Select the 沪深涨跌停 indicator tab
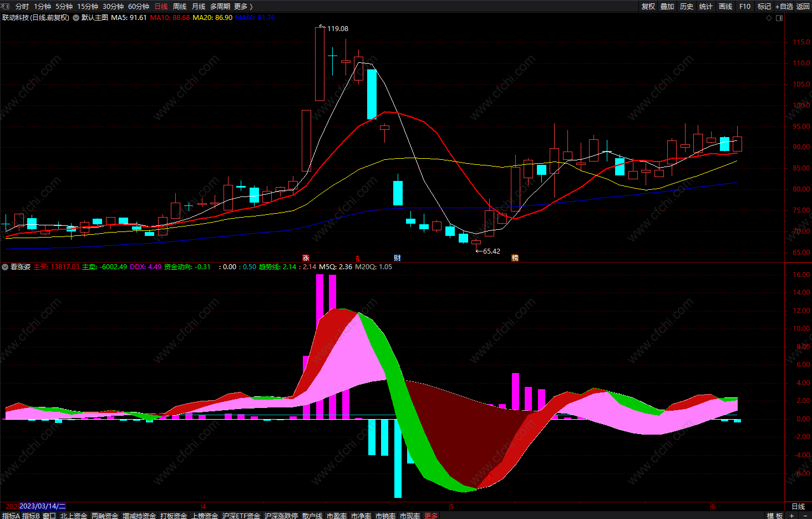 (281, 516)
